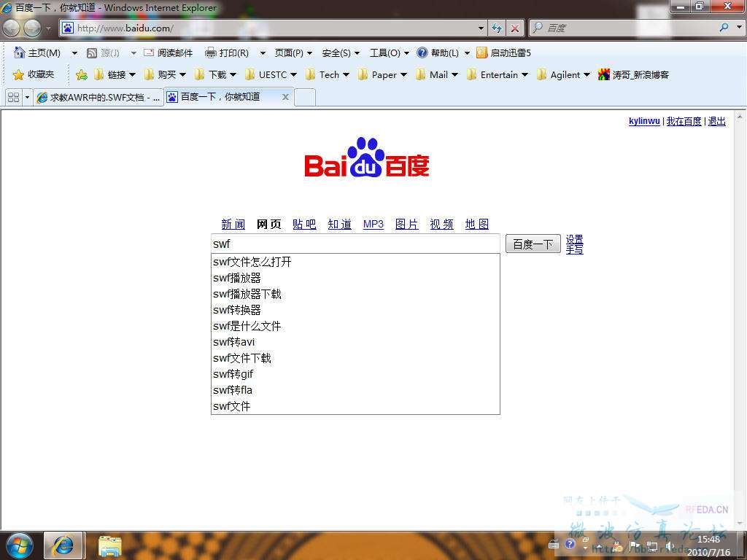747x560 pixels.
Task: Open the Tech favorites folder
Action: [328, 75]
